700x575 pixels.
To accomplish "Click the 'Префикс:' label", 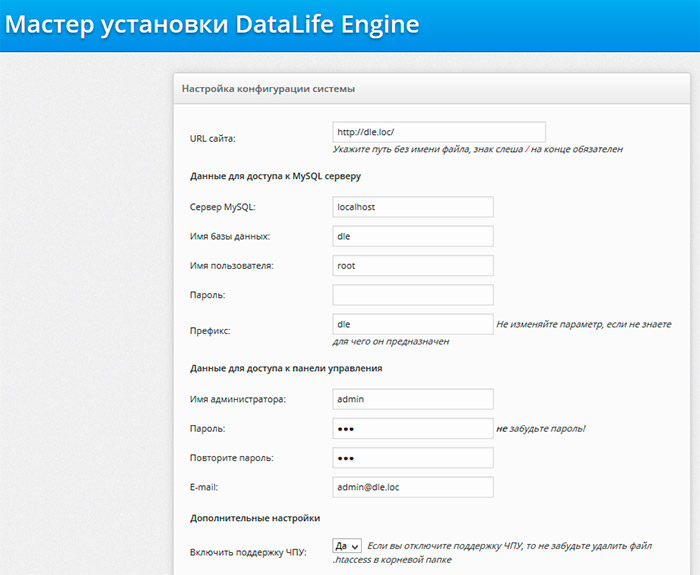I will pyautogui.click(x=210, y=331).
